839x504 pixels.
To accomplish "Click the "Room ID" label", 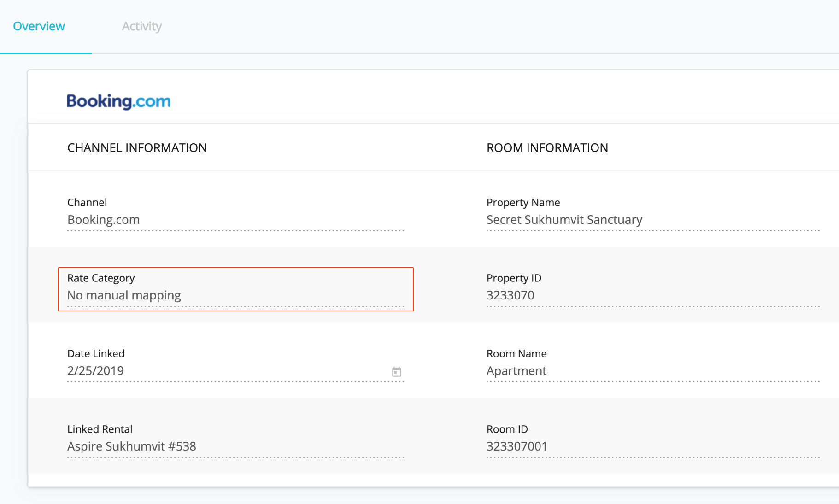I will (507, 429).
